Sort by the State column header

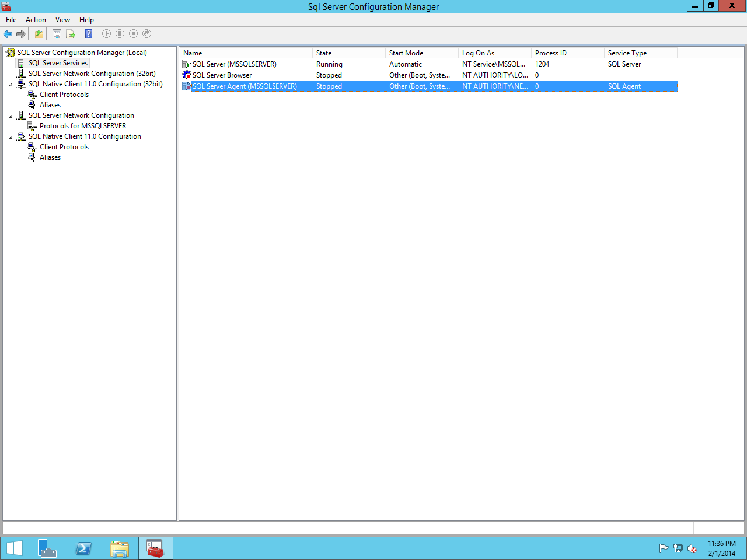click(x=349, y=52)
